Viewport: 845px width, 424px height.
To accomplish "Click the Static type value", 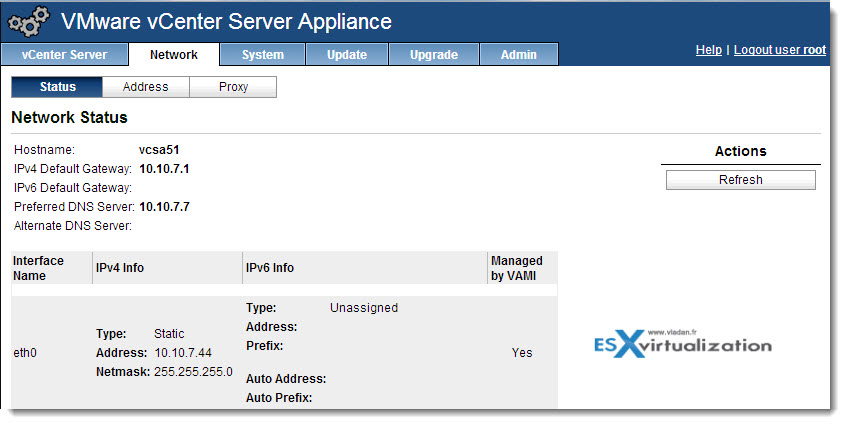I will pos(169,333).
